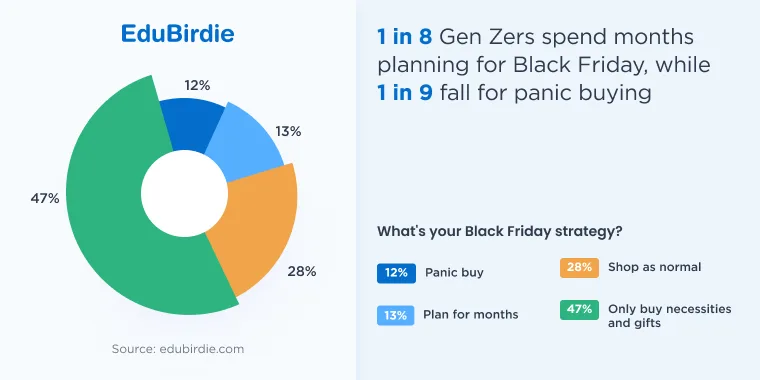Select the green 47% donut segment
This screenshot has height=380, width=760.
[x=111, y=204]
